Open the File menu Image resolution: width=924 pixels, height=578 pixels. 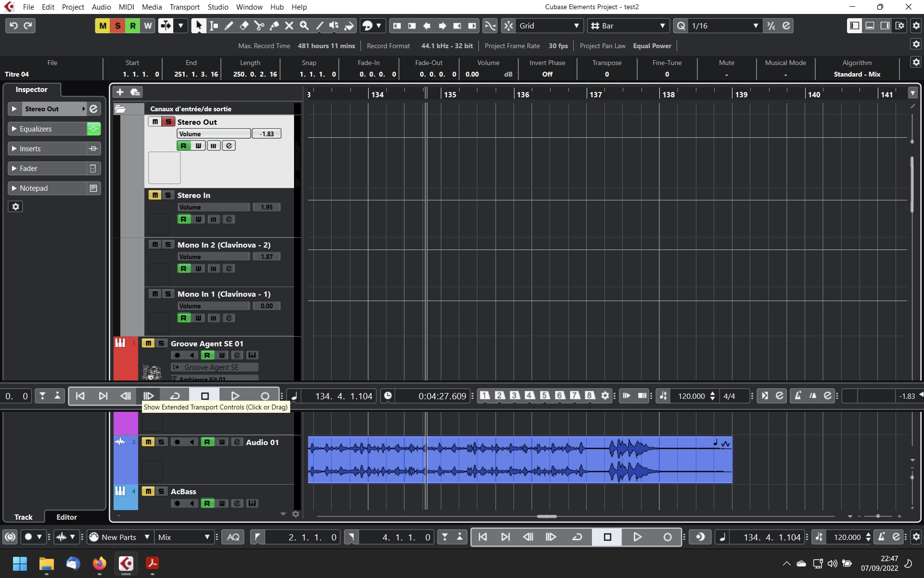point(28,7)
